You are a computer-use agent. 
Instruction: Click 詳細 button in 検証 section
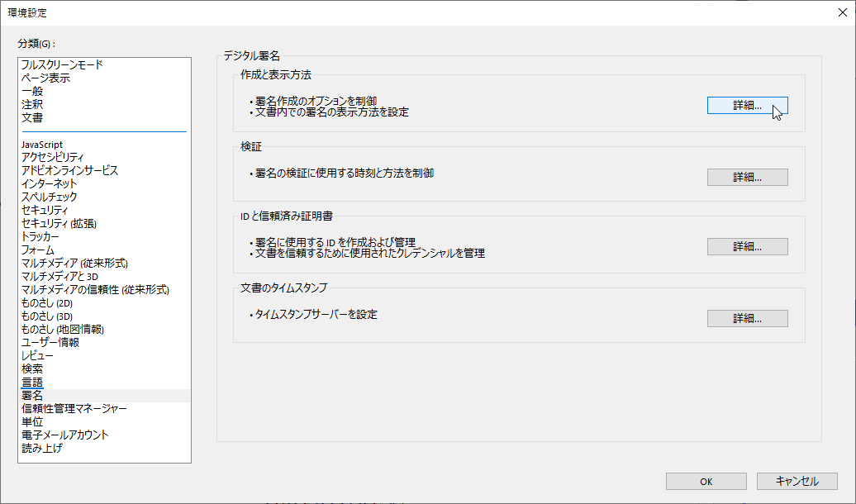coord(747,177)
